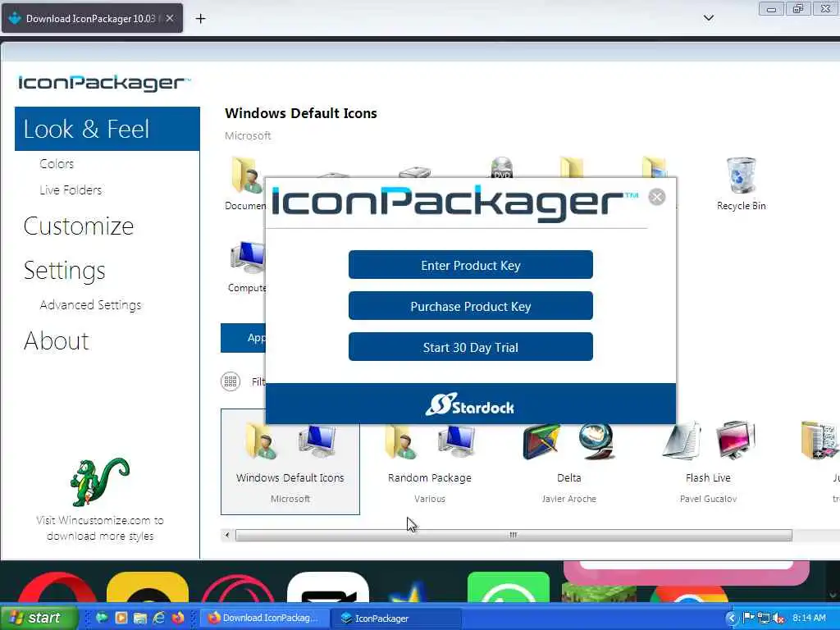840x630 pixels.
Task: Select the Random Package thumbnail
Action: 430,462
